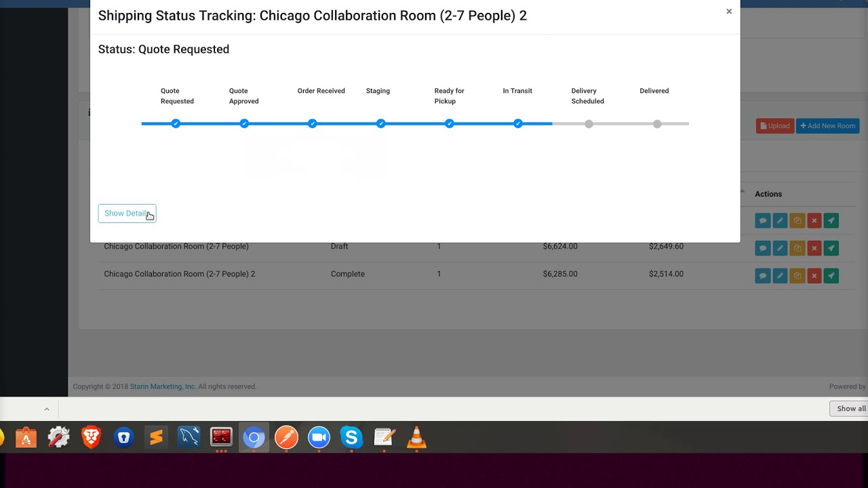Open comments for Chicago Collaboration Room (2-7 People) 2

click(x=763, y=276)
